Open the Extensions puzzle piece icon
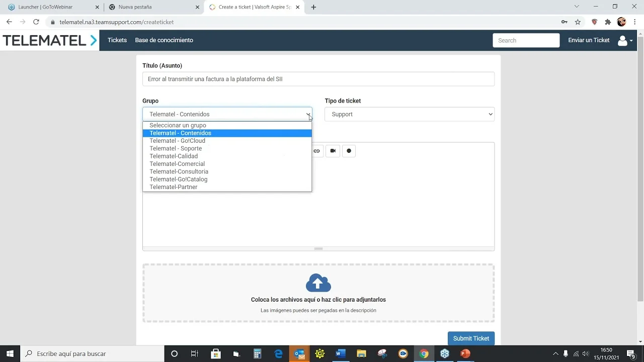The width and height of the screenshot is (644, 362). coord(608,22)
